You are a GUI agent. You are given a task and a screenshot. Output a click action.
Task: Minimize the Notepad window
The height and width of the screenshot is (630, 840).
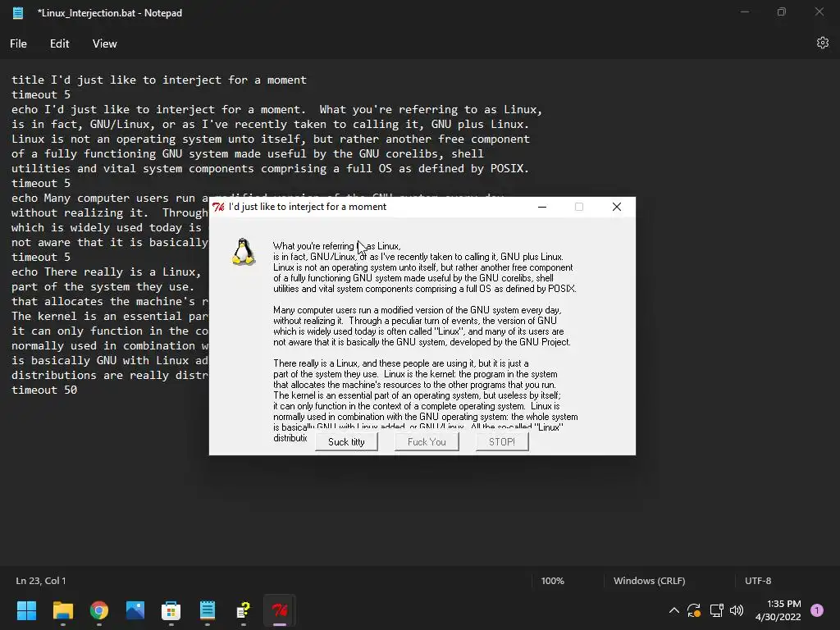(745, 11)
